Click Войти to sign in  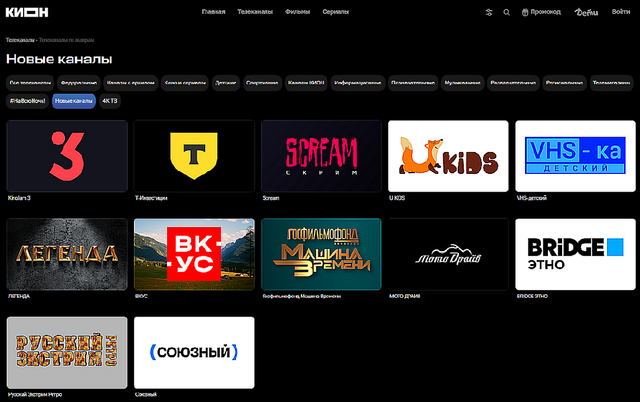click(x=620, y=12)
